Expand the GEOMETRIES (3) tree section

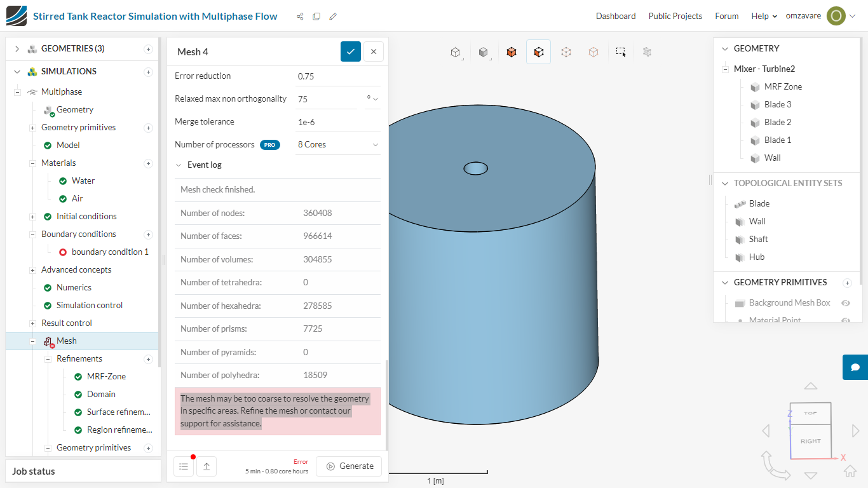coord(17,49)
